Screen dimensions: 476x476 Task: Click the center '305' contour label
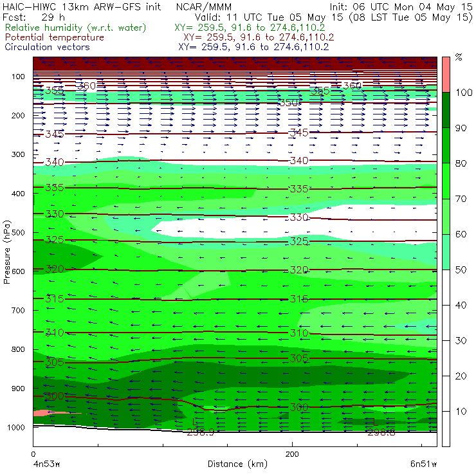click(299, 358)
